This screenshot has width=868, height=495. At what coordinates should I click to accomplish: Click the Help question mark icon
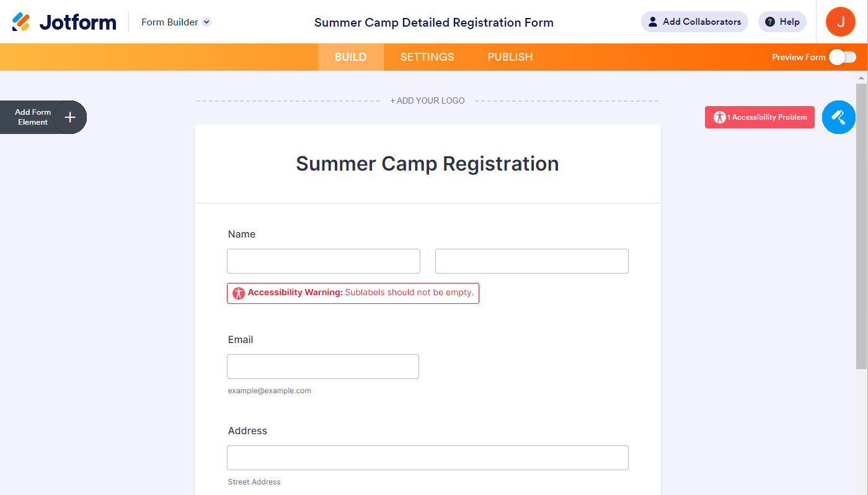(770, 22)
